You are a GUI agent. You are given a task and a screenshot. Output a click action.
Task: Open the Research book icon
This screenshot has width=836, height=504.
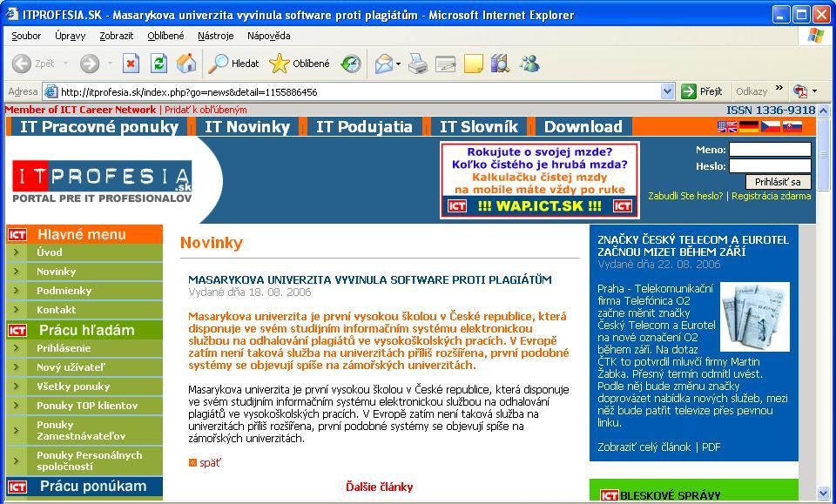click(x=500, y=64)
